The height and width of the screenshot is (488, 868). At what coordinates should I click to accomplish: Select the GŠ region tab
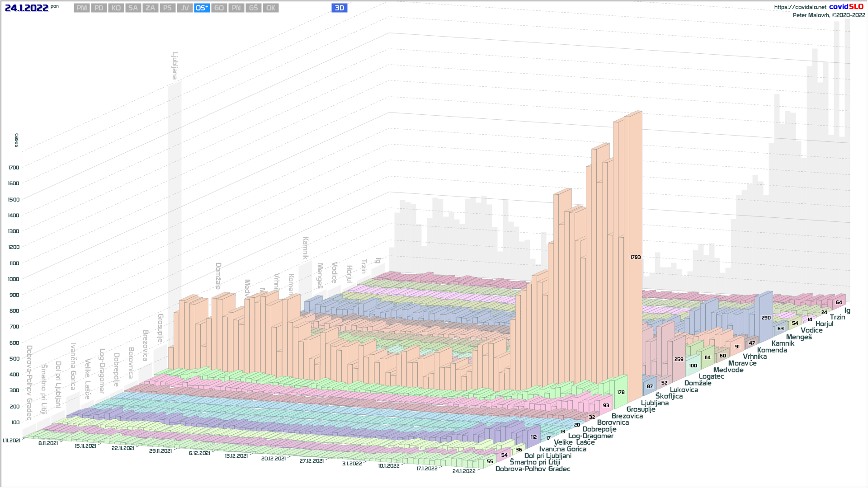[253, 8]
